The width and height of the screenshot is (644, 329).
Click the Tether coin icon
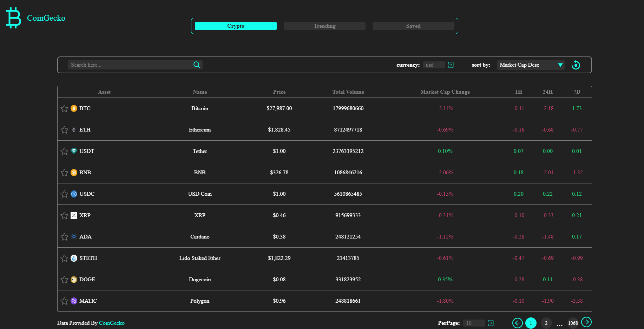[74, 151]
